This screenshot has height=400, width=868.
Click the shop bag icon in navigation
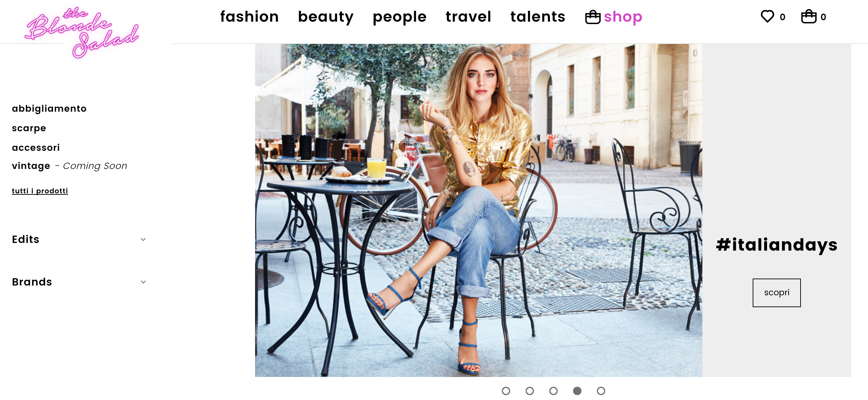pyautogui.click(x=593, y=17)
